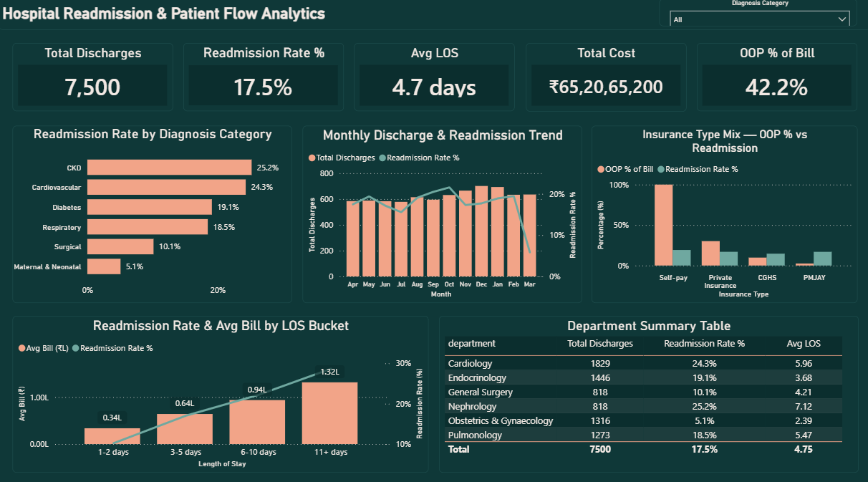The height and width of the screenshot is (482, 868).
Task: Click the Dec column in the monthly trend chart
Action: [481, 231]
